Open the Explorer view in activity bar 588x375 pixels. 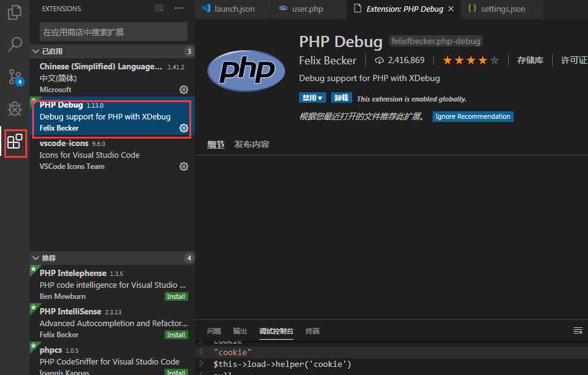coord(15,12)
